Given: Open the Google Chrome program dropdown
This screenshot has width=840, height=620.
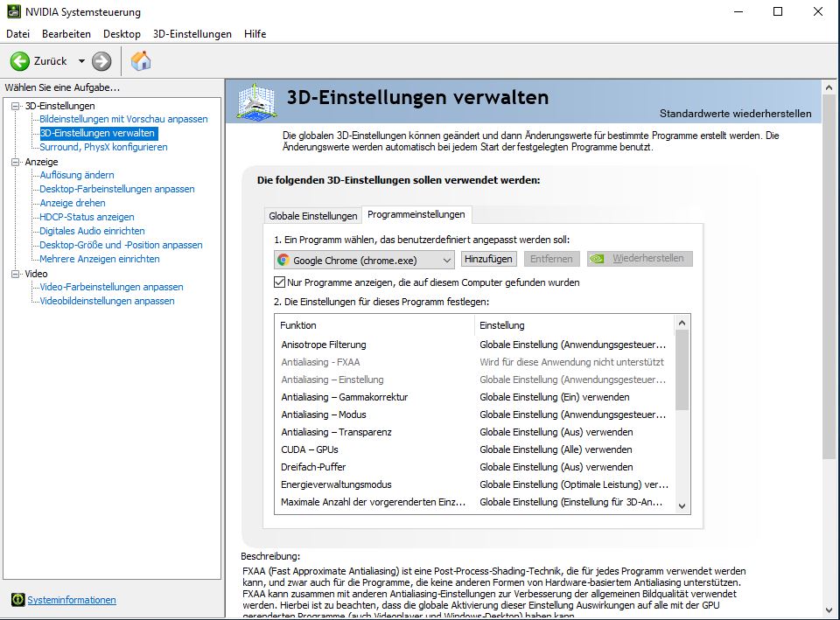Looking at the screenshot, I should 364,261.
